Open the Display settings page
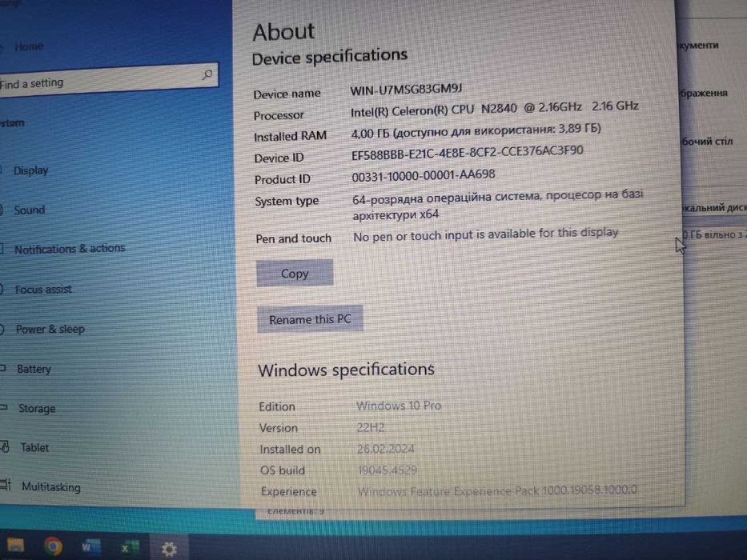 pyautogui.click(x=30, y=170)
